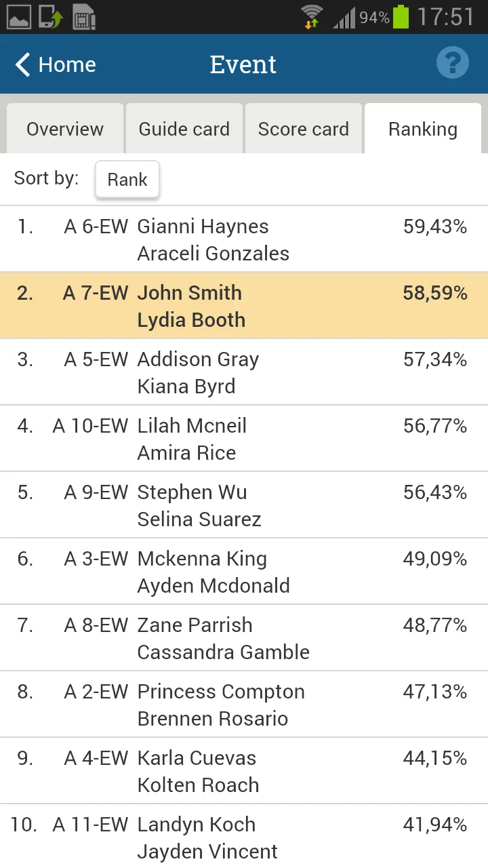This screenshot has width=488, height=868.
Task: Open the Zane Parrish pair result
Action: [x=244, y=638]
